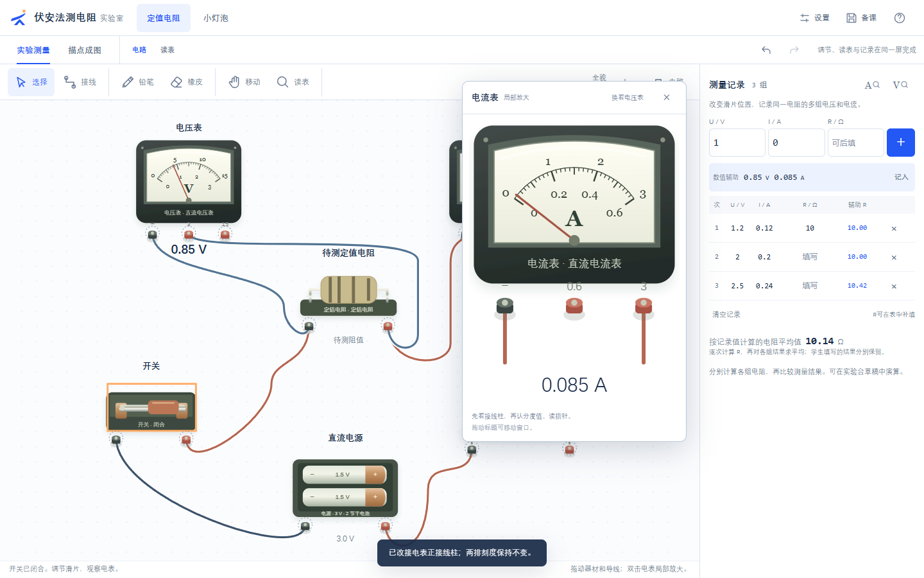Close the 电流表 enlarged popup
The image size is (924, 578).
pyautogui.click(x=667, y=98)
